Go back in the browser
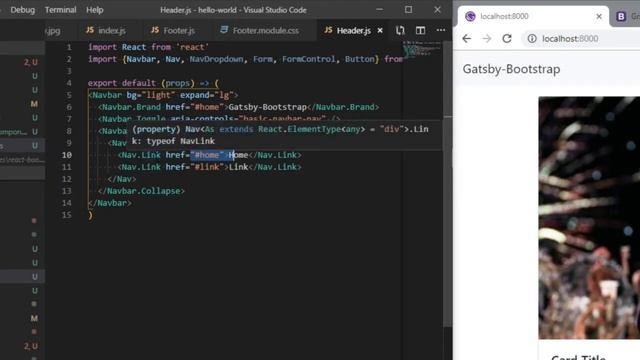The image size is (640, 360). (x=467, y=38)
